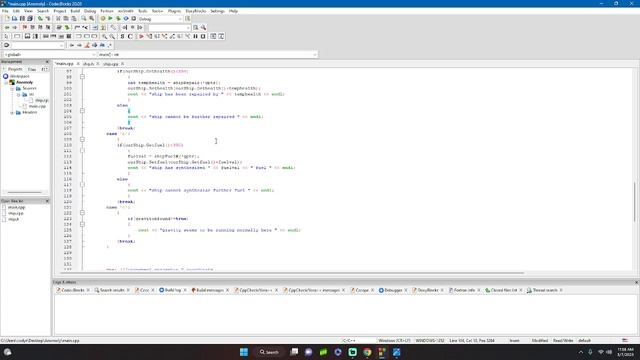The width and height of the screenshot is (640, 360).
Task: Click the editor vertical scrollbar
Action: (634, 202)
